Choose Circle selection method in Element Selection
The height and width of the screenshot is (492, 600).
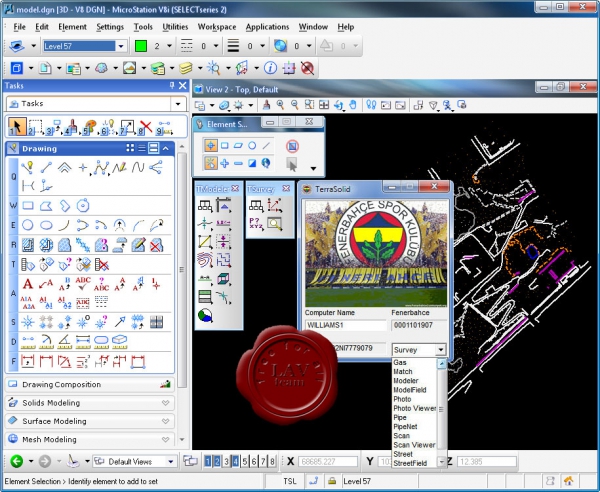tap(252, 145)
